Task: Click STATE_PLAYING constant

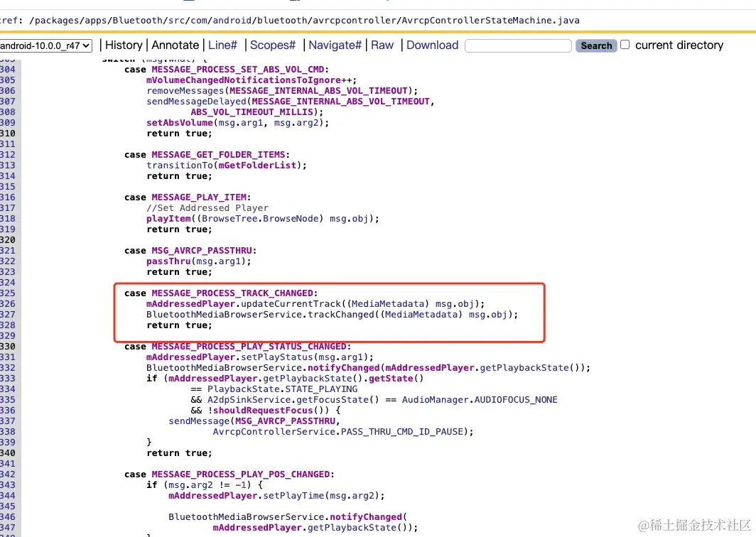Action: click(321, 389)
